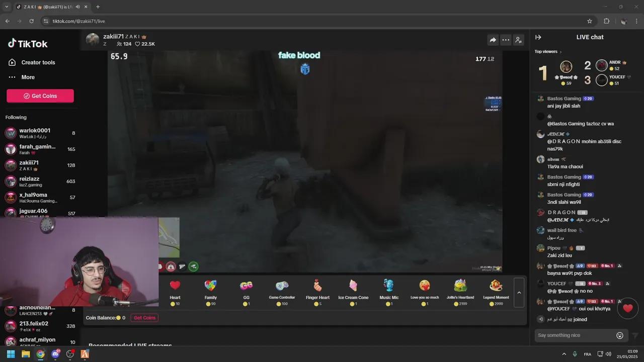Expand the gift tray with the arrow
The height and width of the screenshot is (362, 644).
click(x=519, y=293)
